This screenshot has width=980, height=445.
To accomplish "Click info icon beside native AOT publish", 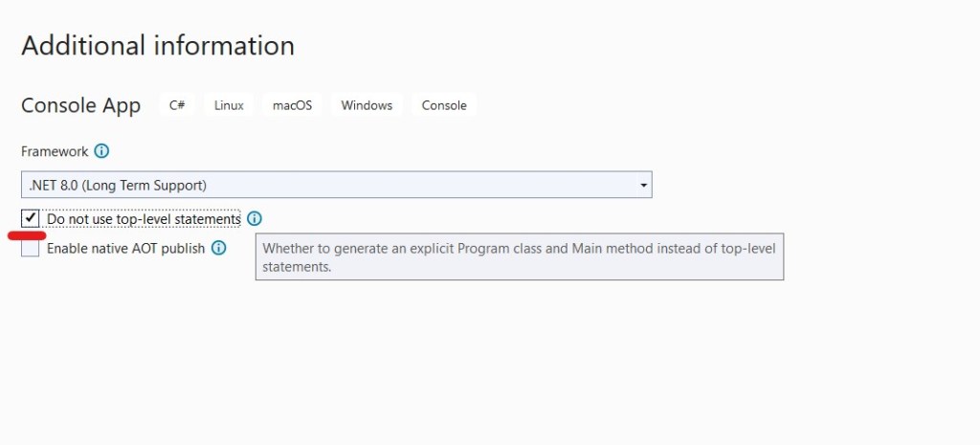I will click(x=218, y=249).
